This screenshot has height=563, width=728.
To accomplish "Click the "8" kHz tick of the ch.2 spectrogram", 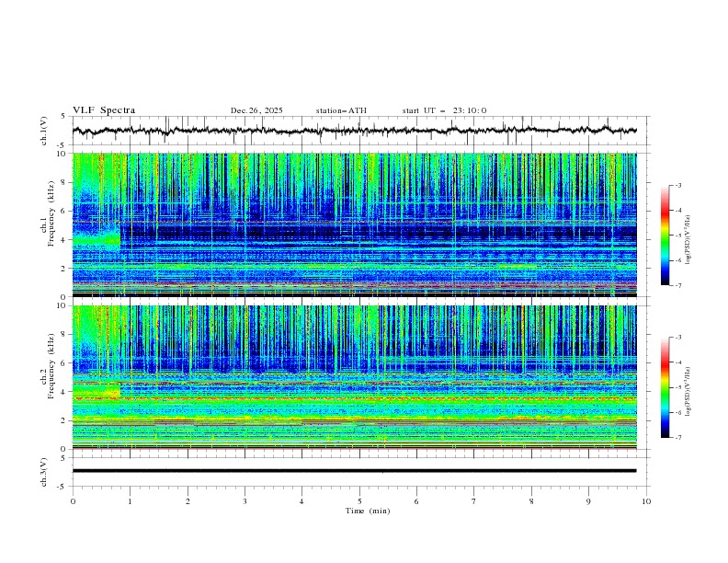I will coord(65,335).
